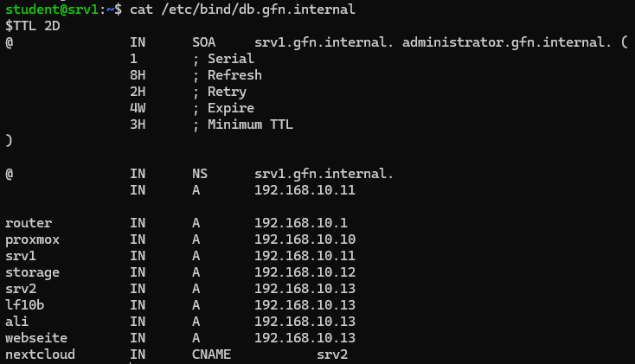Click the $TTL 2D line
The image size is (635, 364).
click(x=33, y=25)
